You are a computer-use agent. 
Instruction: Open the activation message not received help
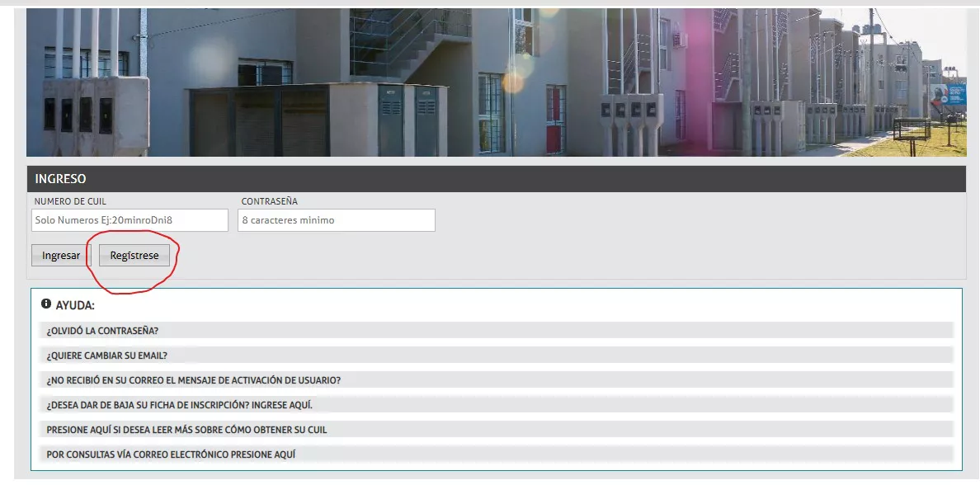pyautogui.click(x=194, y=380)
